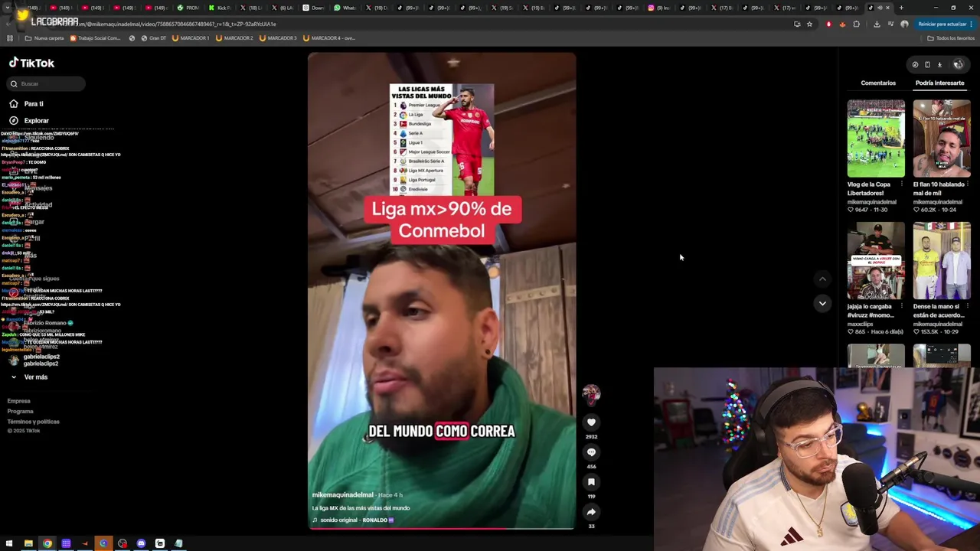980x551 pixels.
Task: Like the video with the heart icon
Action: point(591,422)
